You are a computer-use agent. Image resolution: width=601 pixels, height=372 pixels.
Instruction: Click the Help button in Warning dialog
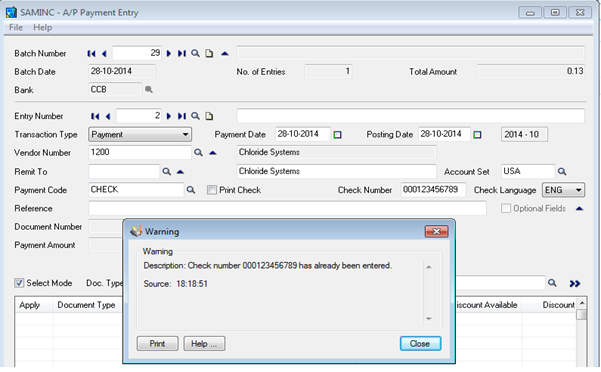click(x=204, y=344)
